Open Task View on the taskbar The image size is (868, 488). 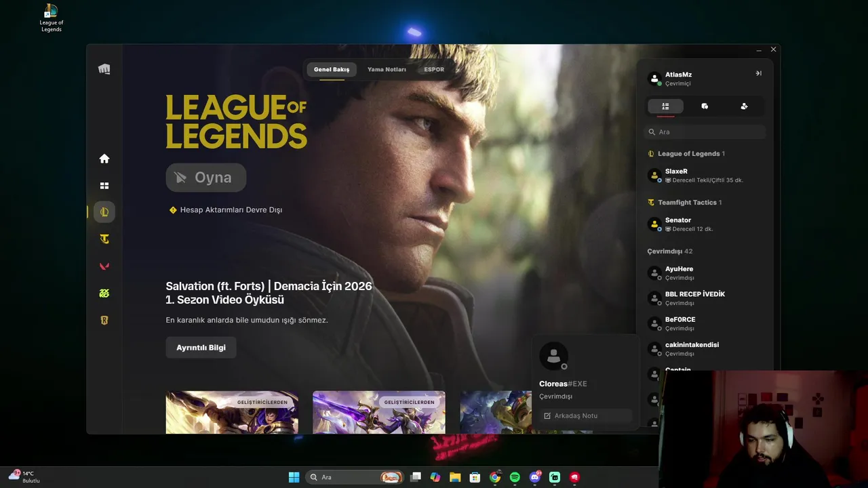point(416,477)
